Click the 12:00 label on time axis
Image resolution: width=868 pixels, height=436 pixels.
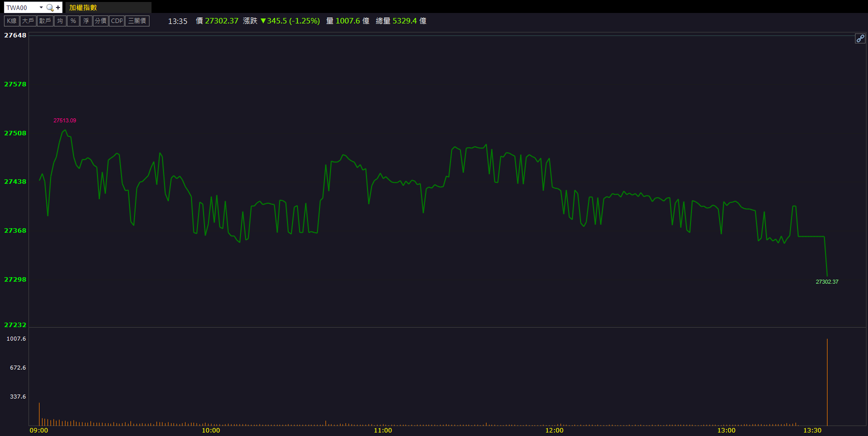[x=554, y=431]
